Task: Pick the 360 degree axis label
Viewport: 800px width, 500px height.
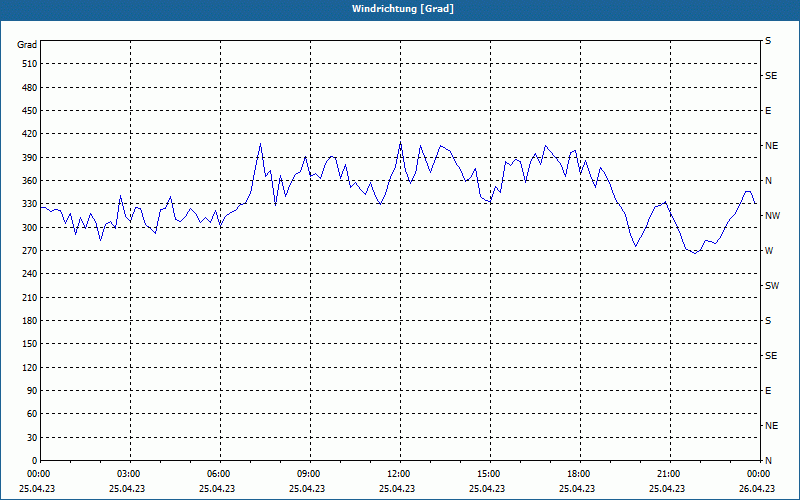Action: pos(29,181)
